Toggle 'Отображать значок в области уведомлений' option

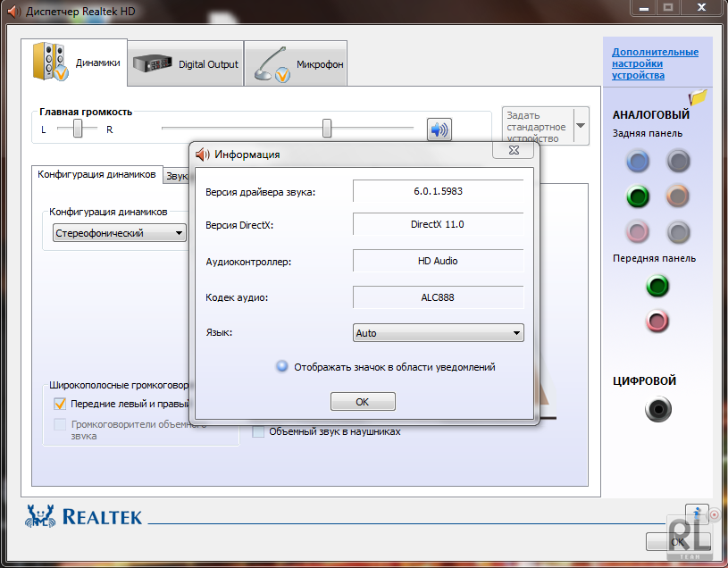click(282, 366)
